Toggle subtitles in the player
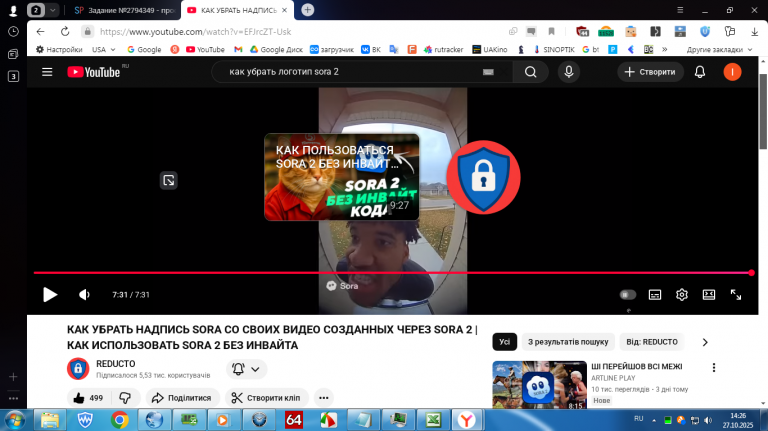Viewport: 768px width, 431px height. click(x=655, y=294)
